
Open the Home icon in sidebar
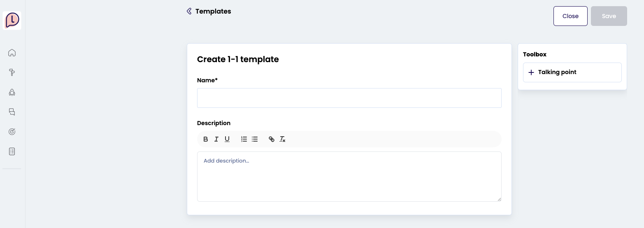tap(12, 53)
